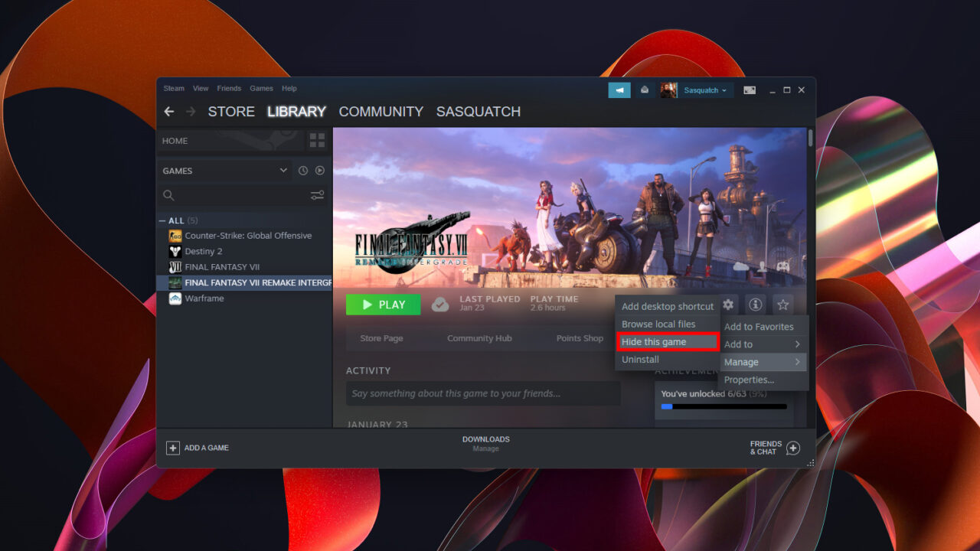
Task: Switch to grid view next to HOME
Action: pos(315,140)
